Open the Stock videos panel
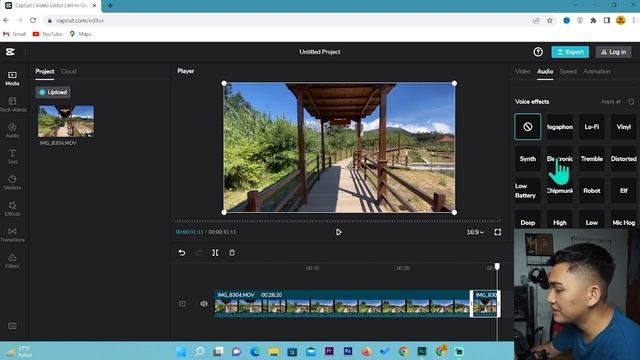The image size is (640, 360). 12,104
